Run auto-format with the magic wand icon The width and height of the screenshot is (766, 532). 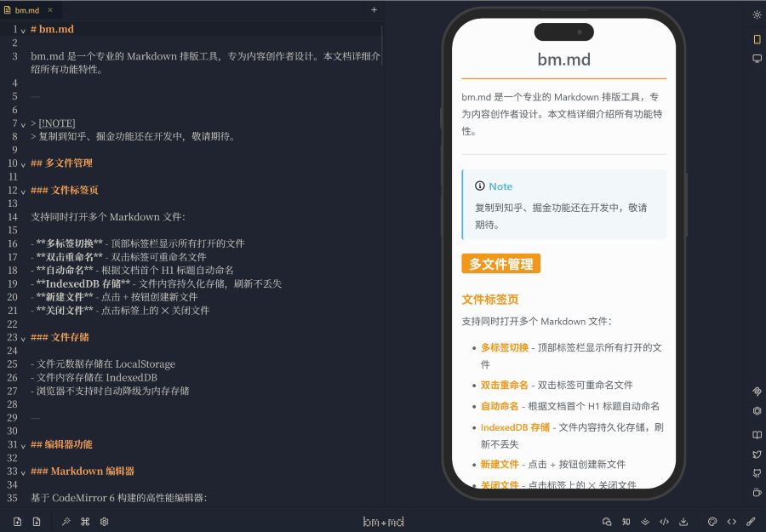(x=66, y=522)
